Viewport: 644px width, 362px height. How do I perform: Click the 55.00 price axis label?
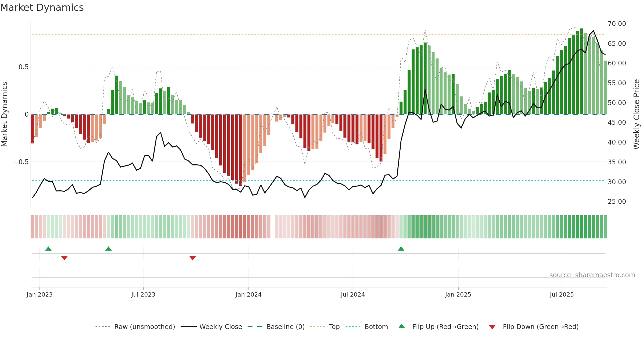click(617, 83)
